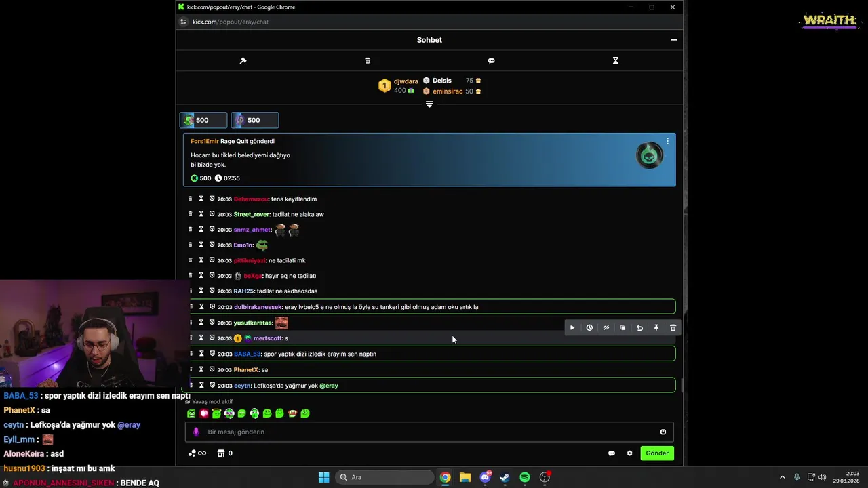Timeout Street_rover using the row hourglass icon
This screenshot has height=488, width=868.
pyautogui.click(x=201, y=214)
